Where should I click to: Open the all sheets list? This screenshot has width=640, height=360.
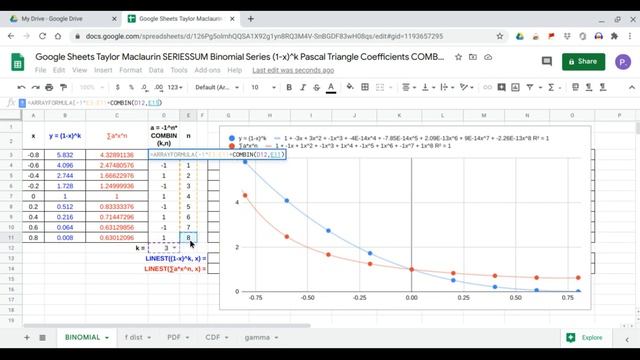pyautogui.click(x=42, y=338)
